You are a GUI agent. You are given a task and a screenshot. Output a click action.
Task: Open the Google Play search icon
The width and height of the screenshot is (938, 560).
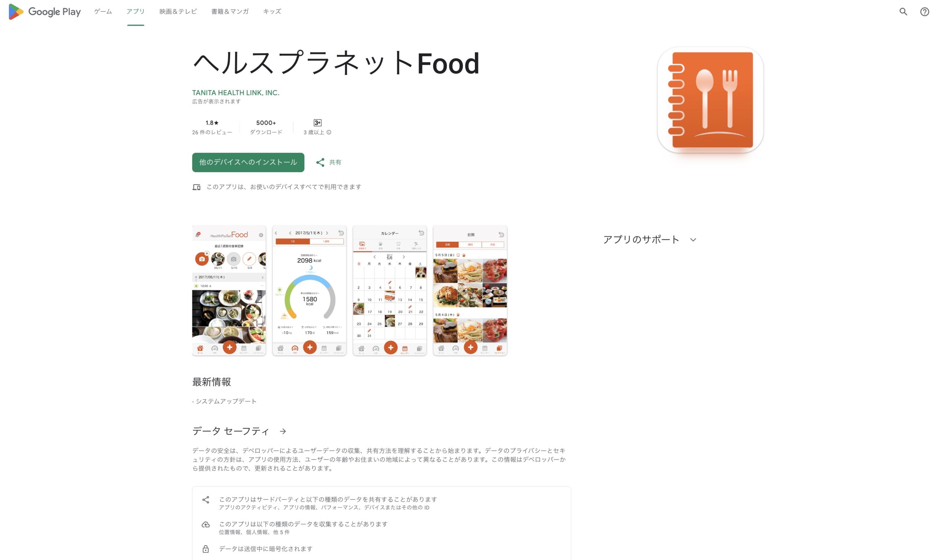point(903,12)
